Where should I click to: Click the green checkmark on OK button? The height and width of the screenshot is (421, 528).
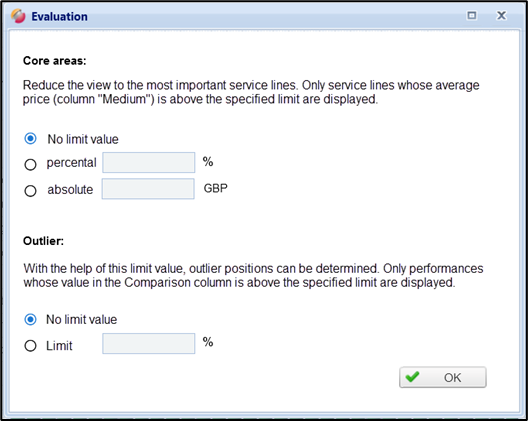pos(412,377)
